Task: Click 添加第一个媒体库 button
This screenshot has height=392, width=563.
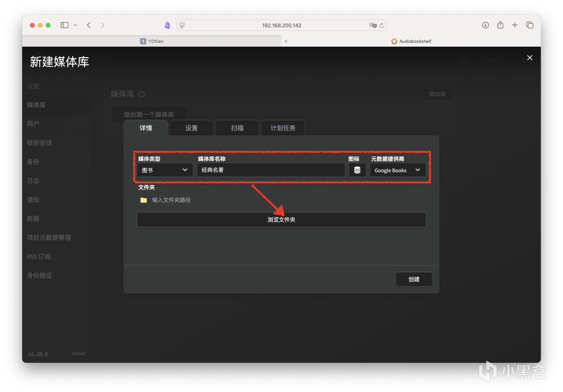Action: click(149, 114)
